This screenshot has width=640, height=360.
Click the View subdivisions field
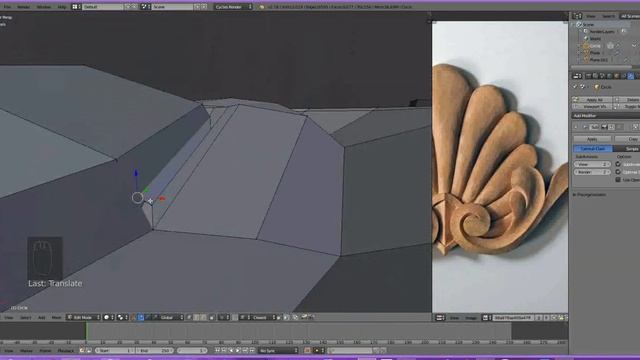(592, 164)
